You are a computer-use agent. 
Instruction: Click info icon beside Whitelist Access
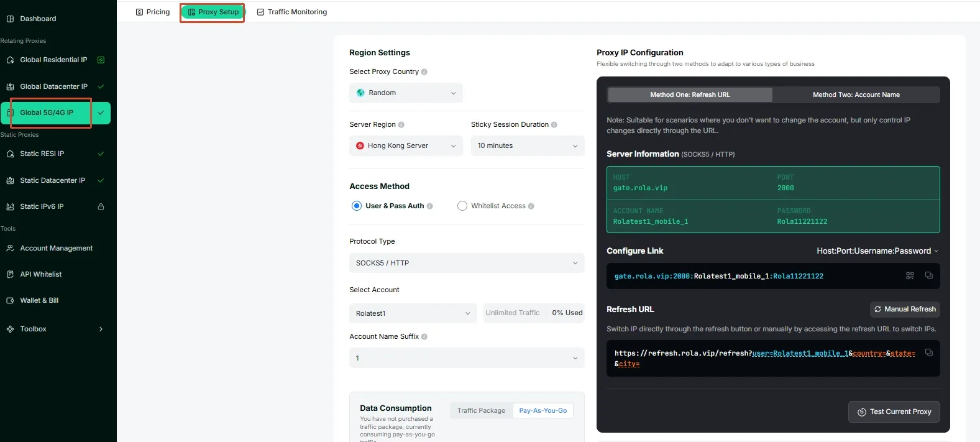point(531,206)
